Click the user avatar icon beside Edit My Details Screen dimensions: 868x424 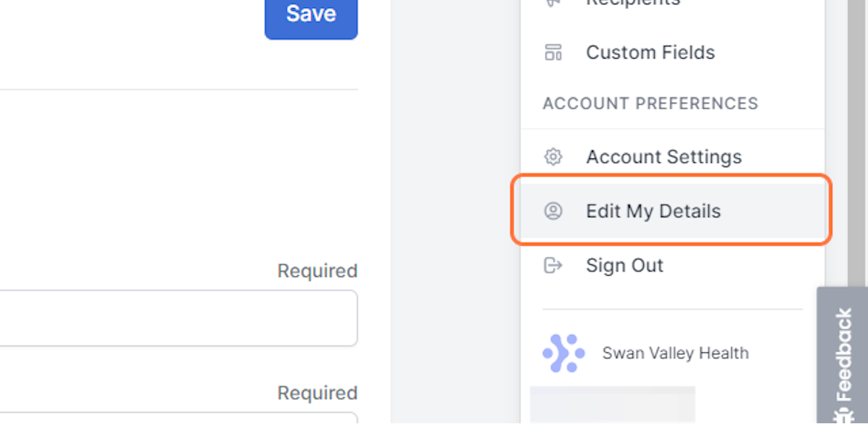point(553,211)
